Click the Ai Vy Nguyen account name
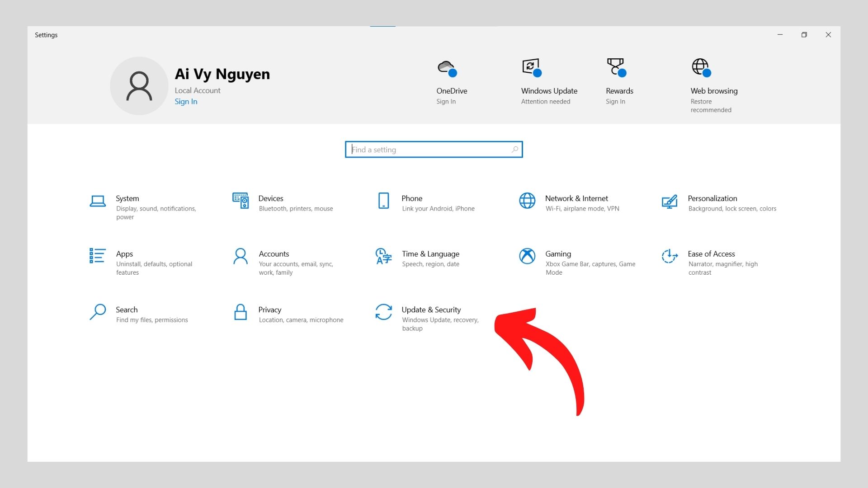 222,74
